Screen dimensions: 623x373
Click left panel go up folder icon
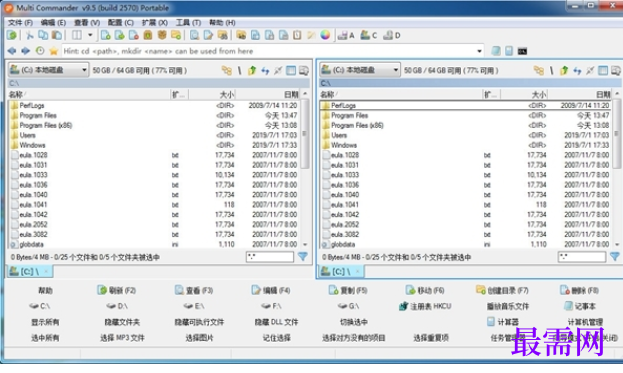(252, 71)
